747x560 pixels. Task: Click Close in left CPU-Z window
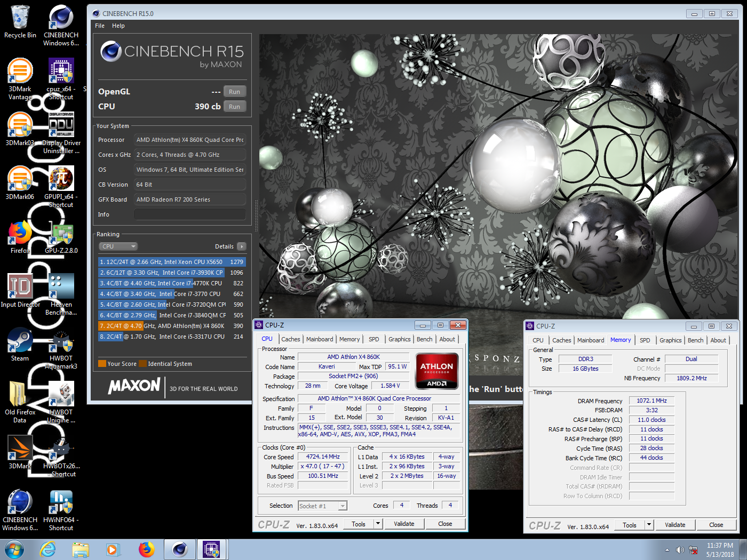[x=445, y=524]
